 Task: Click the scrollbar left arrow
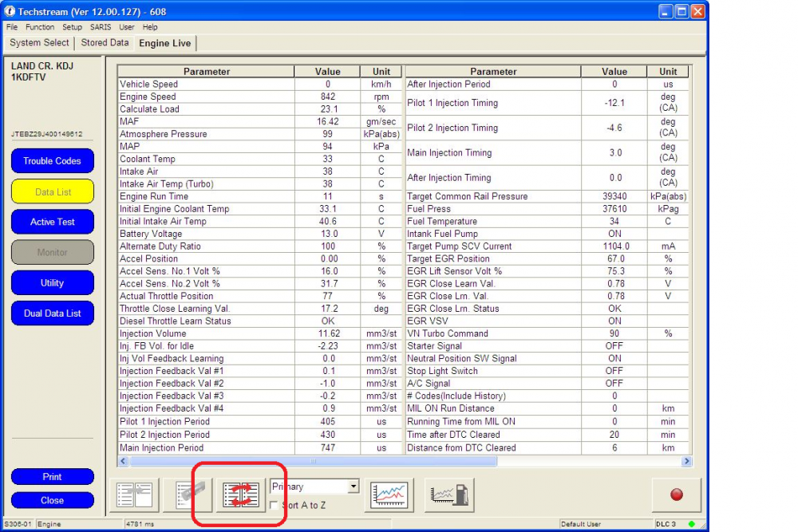(123, 461)
